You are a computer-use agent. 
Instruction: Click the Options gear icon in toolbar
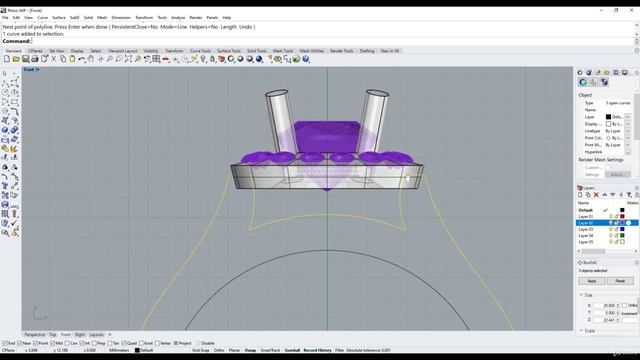pos(278,59)
